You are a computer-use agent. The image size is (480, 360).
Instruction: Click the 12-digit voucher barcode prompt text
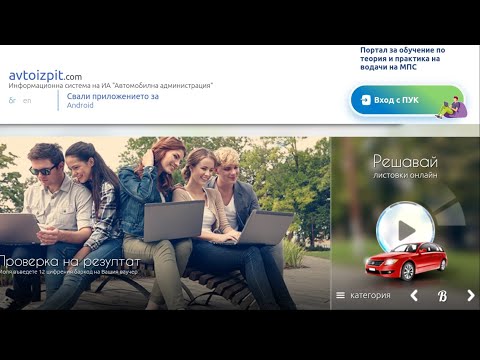click(x=69, y=272)
